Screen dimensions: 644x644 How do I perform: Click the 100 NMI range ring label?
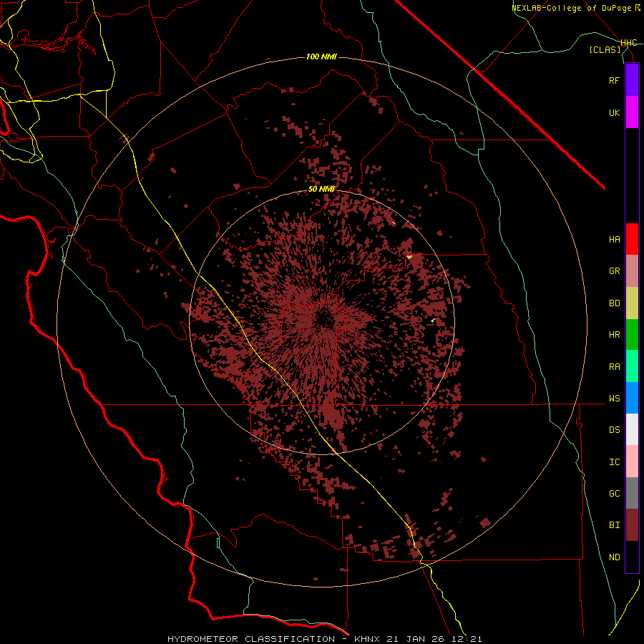[321, 57]
